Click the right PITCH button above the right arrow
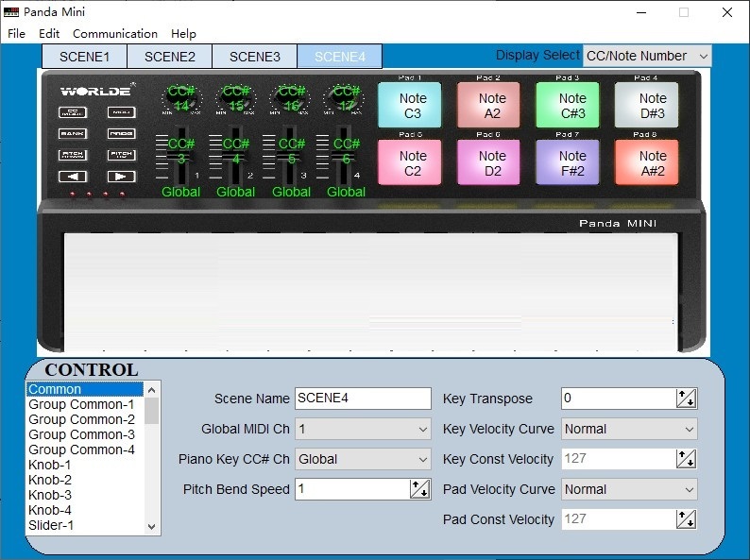The width and height of the screenshot is (750, 560). tap(122, 155)
